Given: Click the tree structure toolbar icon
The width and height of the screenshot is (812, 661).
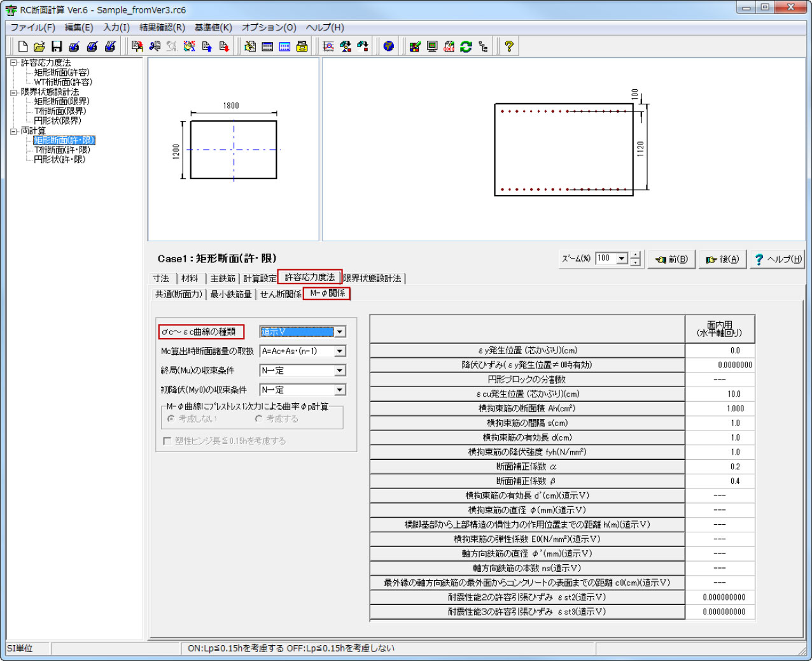Looking at the screenshot, I should coord(483,46).
